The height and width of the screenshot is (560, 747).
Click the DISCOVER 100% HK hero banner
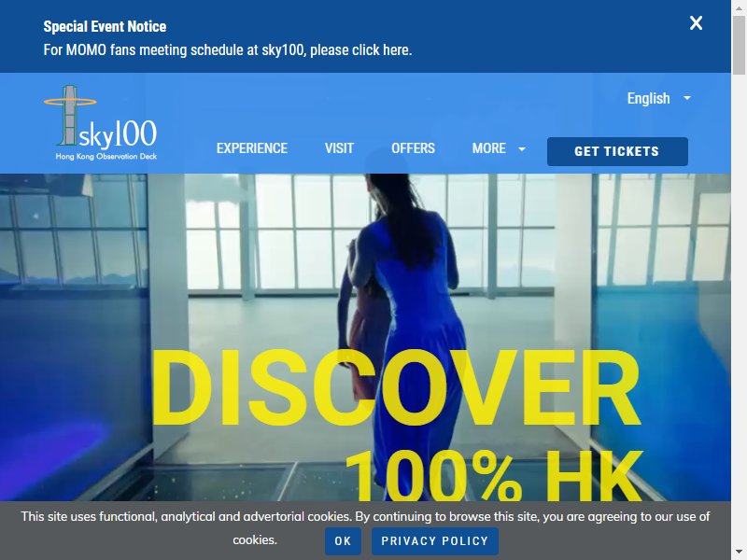tap(365, 337)
